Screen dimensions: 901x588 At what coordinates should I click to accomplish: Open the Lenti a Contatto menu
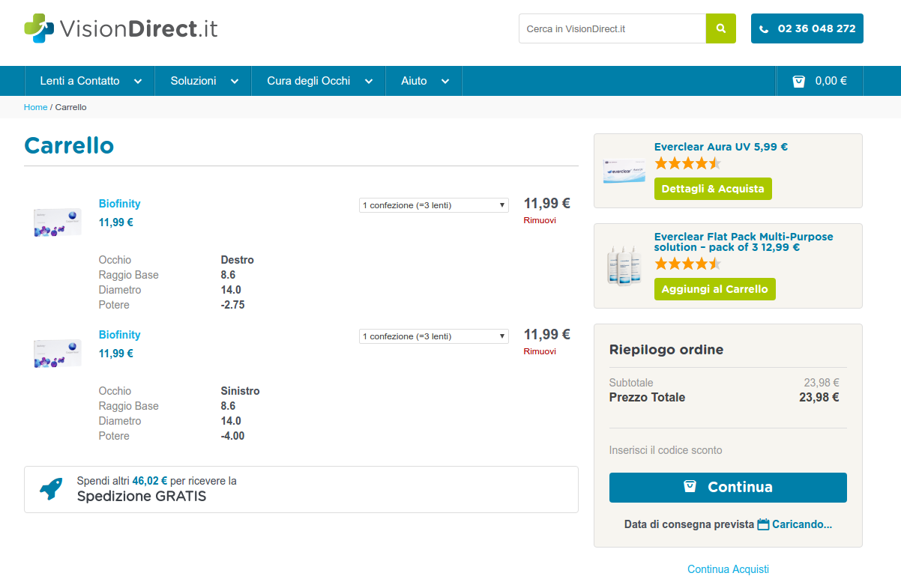(x=90, y=81)
